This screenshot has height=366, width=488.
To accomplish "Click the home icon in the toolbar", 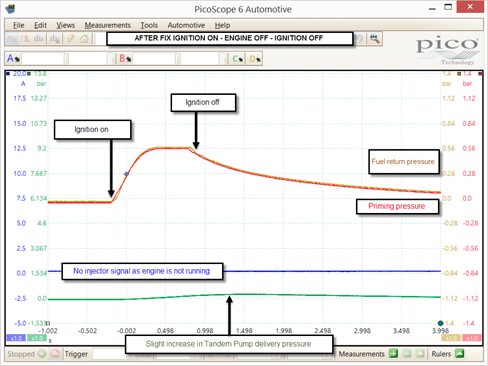I will click(x=85, y=39).
